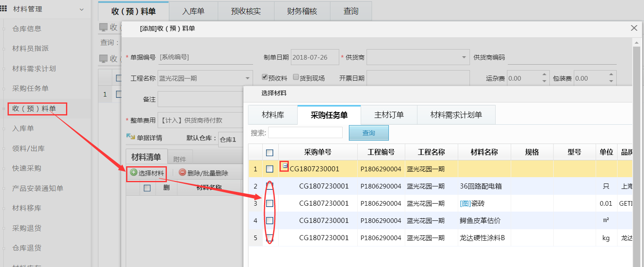This screenshot has width=644, height=267.
Task: Close the 添加收(预)料单 dialog
Action: pos(634,28)
